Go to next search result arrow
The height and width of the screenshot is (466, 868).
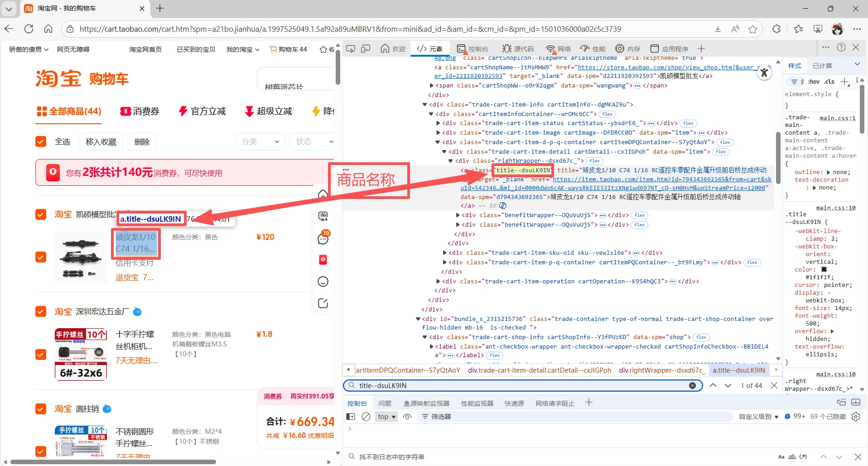[x=728, y=385]
